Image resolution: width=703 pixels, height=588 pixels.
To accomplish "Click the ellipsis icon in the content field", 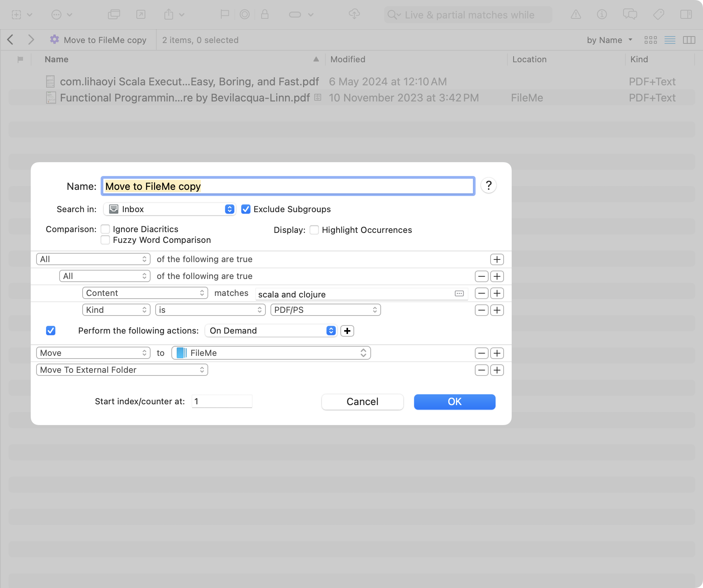I will point(459,294).
